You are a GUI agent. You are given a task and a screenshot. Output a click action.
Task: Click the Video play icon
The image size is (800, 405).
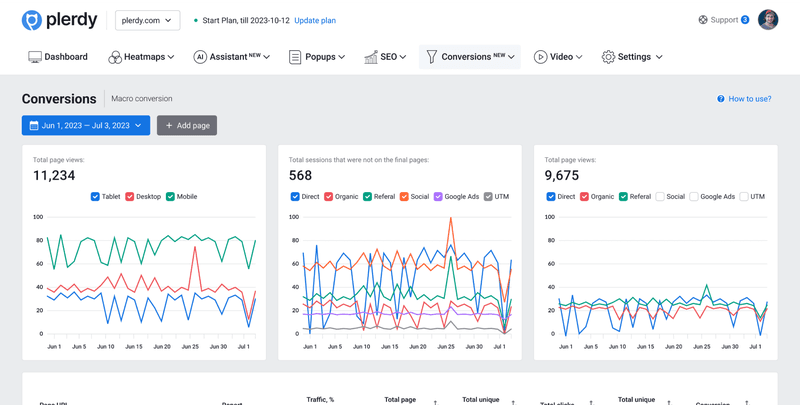pos(540,57)
